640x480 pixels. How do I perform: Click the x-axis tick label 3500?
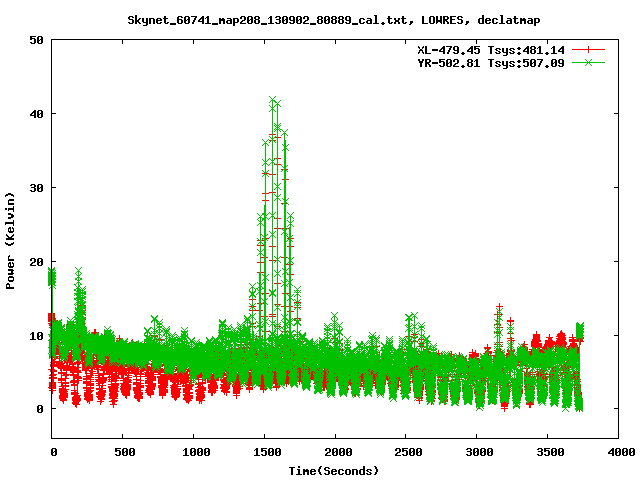pyautogui.click(x=550, y=452)
